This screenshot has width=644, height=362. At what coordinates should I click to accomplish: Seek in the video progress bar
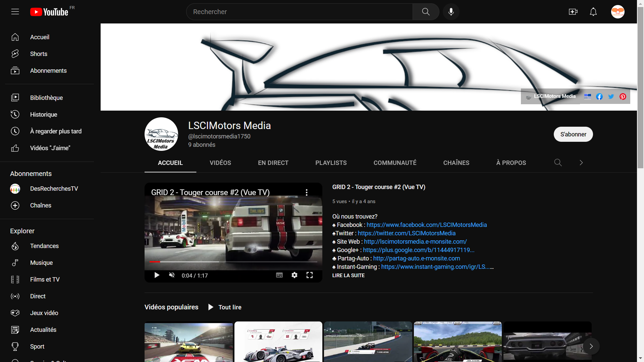coord(233,262)
